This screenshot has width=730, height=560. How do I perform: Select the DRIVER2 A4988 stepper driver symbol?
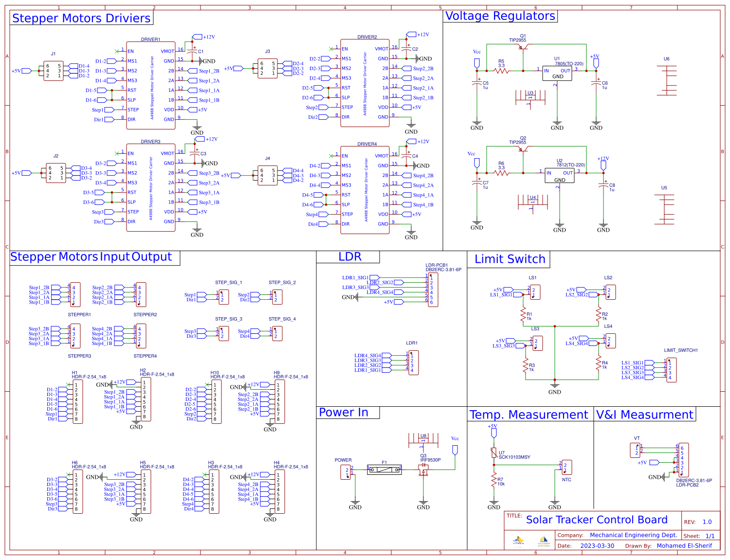[365, 83]
